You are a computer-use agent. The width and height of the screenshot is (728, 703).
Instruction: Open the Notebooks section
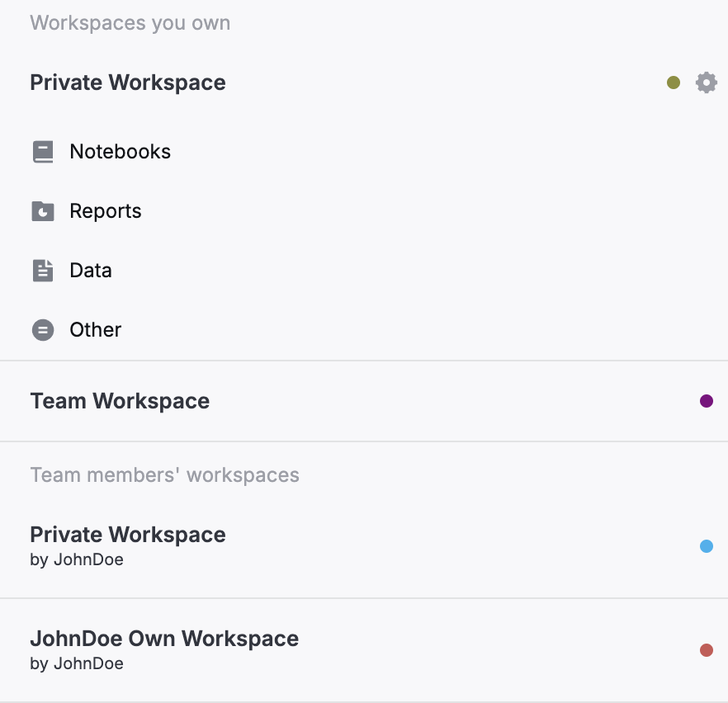[x=119, y=151]
